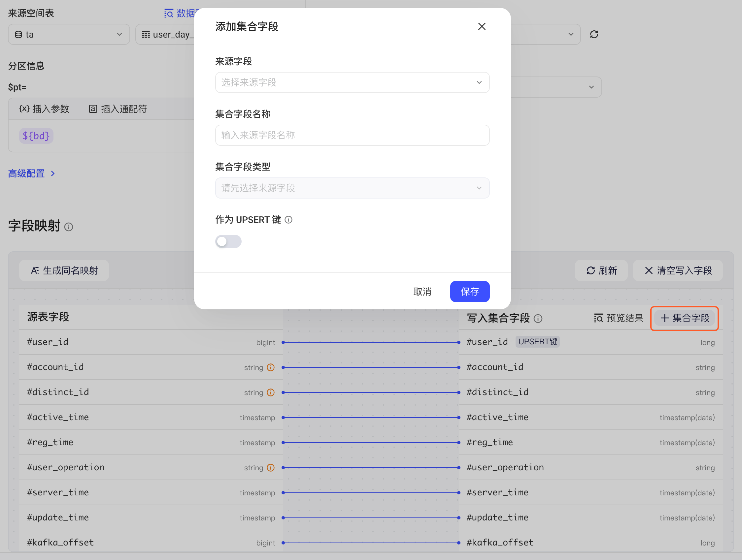Click info icon next to 写入集合字段
The height and width of the screenshot is (560, 742).
pos(538,318)
